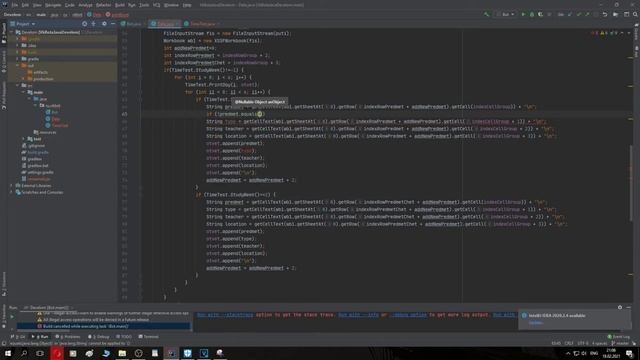Click the Run with --stacktrace link
This screenshot has height=360, width=640.
pyautogui.click(x=225, y=315)
